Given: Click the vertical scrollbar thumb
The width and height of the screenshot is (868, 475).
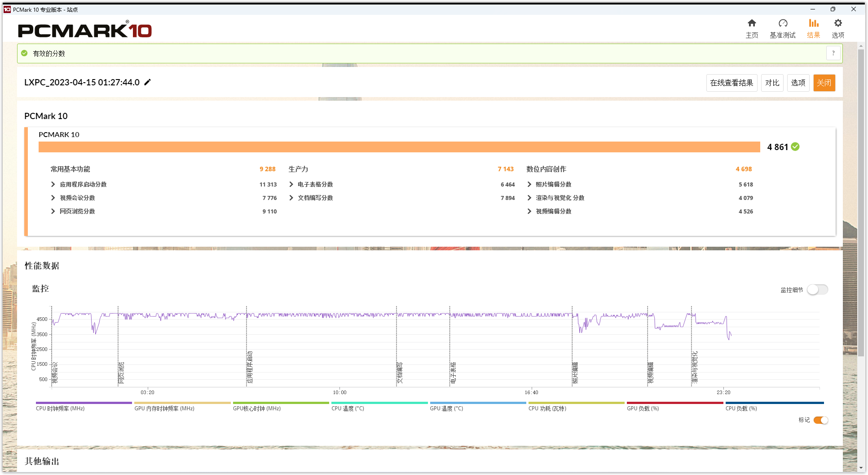Looking at the screenshot, I should [861, 202].
